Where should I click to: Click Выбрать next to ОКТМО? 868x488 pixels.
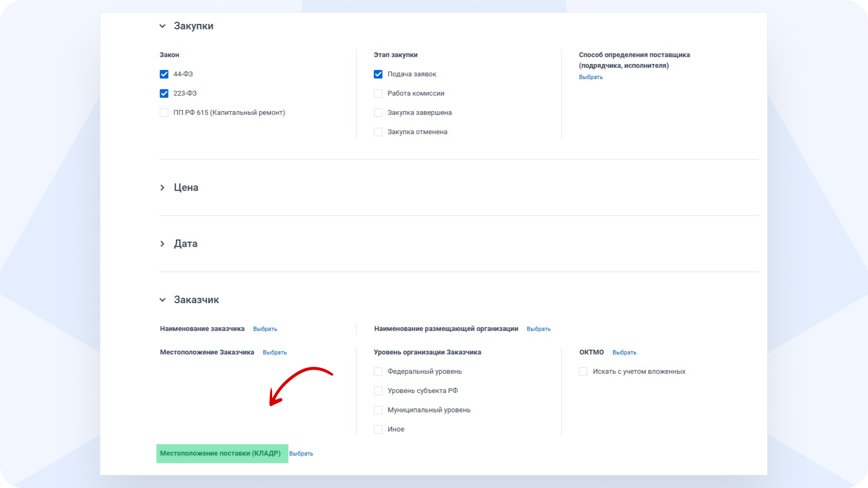(624, 352)
